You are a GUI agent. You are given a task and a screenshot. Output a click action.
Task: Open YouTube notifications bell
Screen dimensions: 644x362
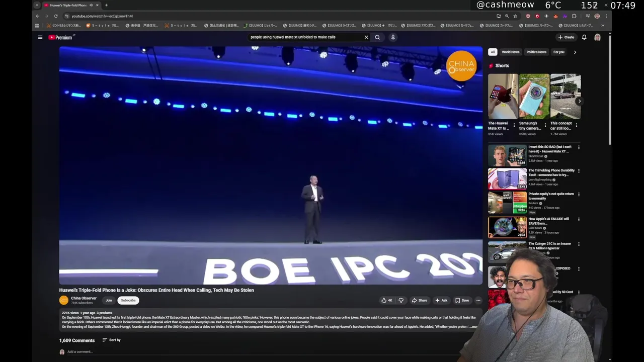pyautogui.click(x=584, y=37)
